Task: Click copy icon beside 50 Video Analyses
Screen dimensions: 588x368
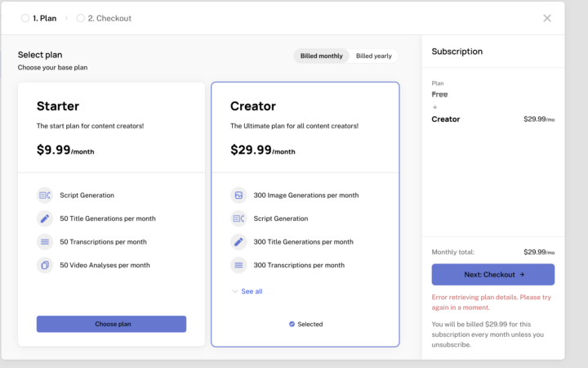Action: point(45,265)
